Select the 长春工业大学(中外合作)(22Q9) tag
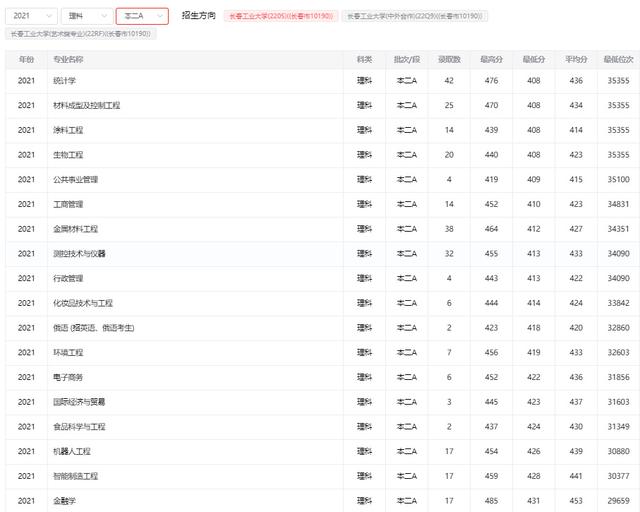 [x=415, y=16]
